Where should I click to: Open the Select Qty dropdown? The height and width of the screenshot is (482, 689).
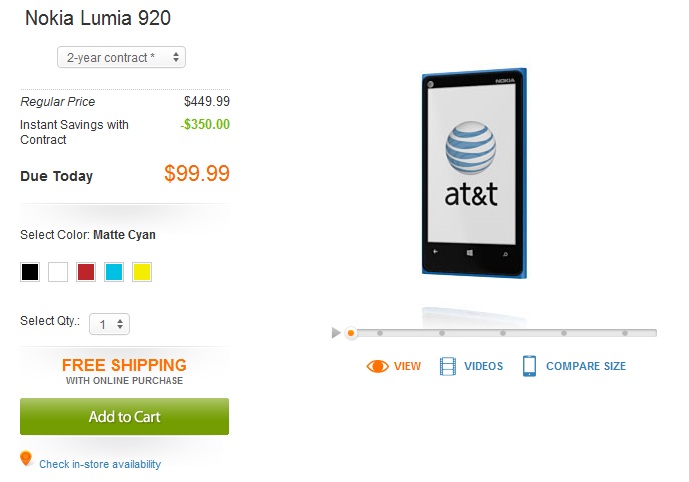tap(109, 323)
